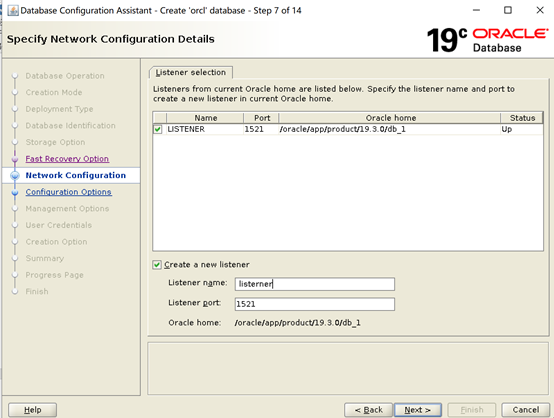Maximize the Database Configuration Assistant window
Image resolution: width=554 pixels, height=418 pixels.
[508, 10]
